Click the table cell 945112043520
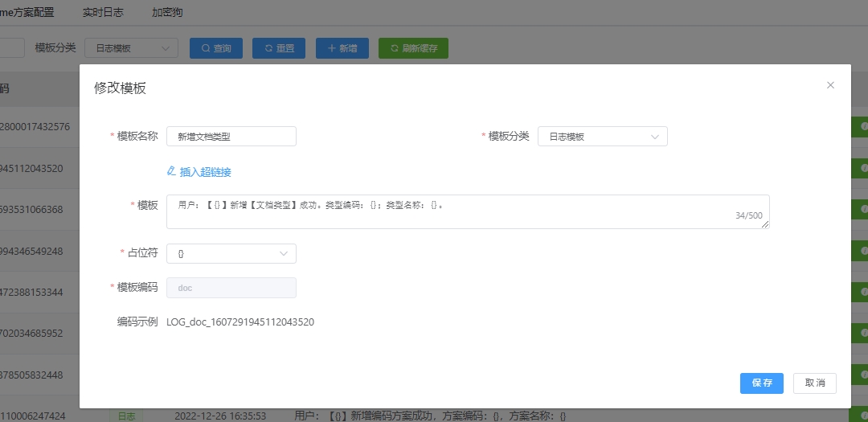The image size is (868, 422). pyautogui.click(x=31, y=168)
